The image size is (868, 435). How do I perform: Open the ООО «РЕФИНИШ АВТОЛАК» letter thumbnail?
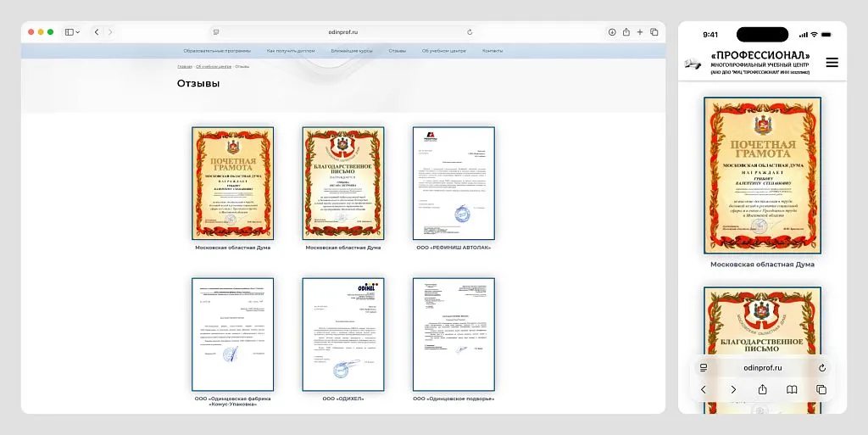tap(453, 182)
